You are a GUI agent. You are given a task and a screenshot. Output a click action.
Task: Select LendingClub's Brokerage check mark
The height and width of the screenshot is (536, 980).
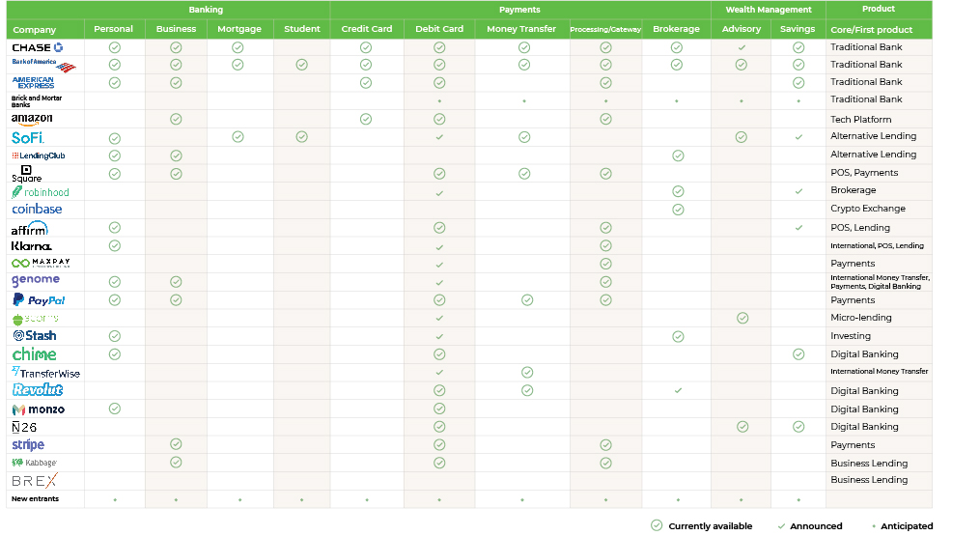coord(678,155)
